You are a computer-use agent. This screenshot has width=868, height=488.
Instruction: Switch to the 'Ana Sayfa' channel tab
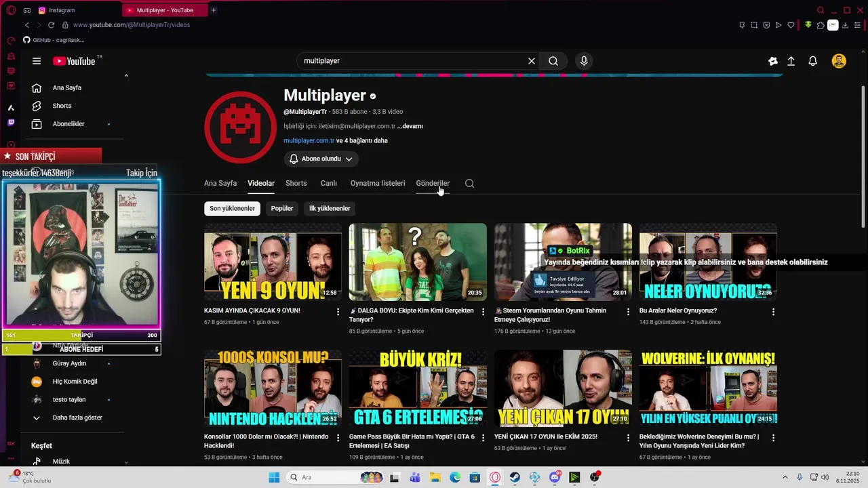220,184
